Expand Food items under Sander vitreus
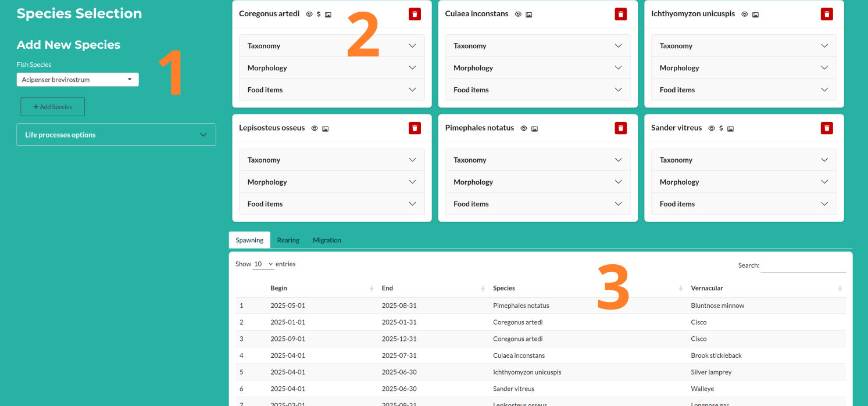The width and height of the screenshot is (868, 406). pyautogui.click(x=744, y=204)
